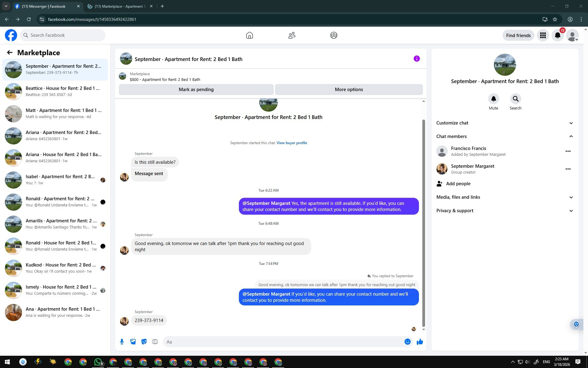Open the Friends icon in top navigation
The width and height of the screenshot is (588, 368).
tap(292, 35)
